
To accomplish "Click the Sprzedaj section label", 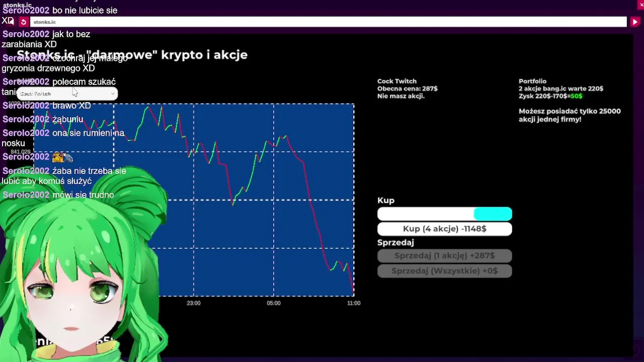I will [x=395, y=242].
